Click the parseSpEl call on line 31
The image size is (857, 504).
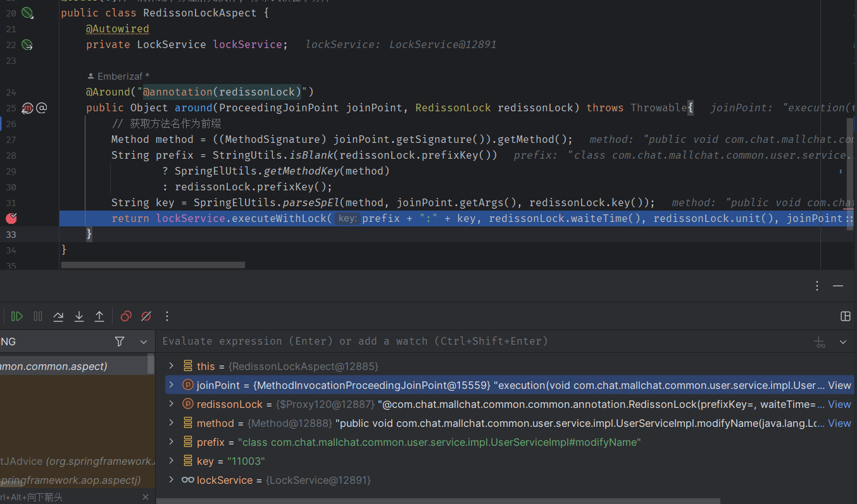tap(311, 202)
